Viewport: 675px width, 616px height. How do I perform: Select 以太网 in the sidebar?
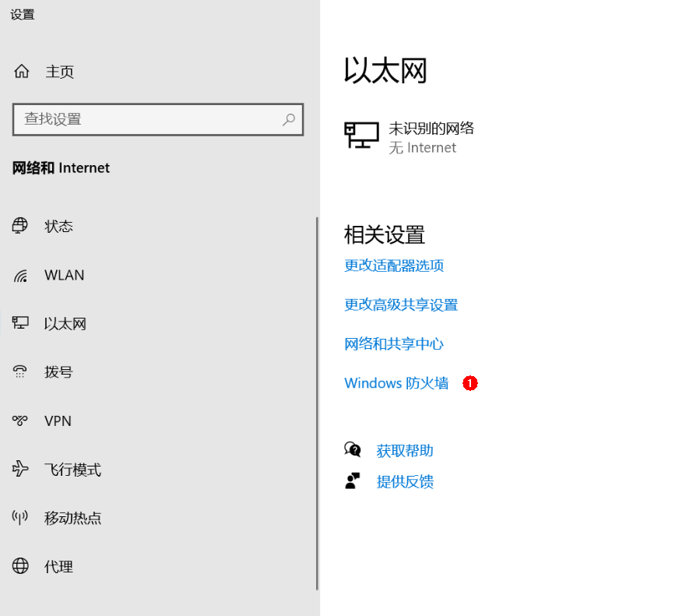point(65,324)
